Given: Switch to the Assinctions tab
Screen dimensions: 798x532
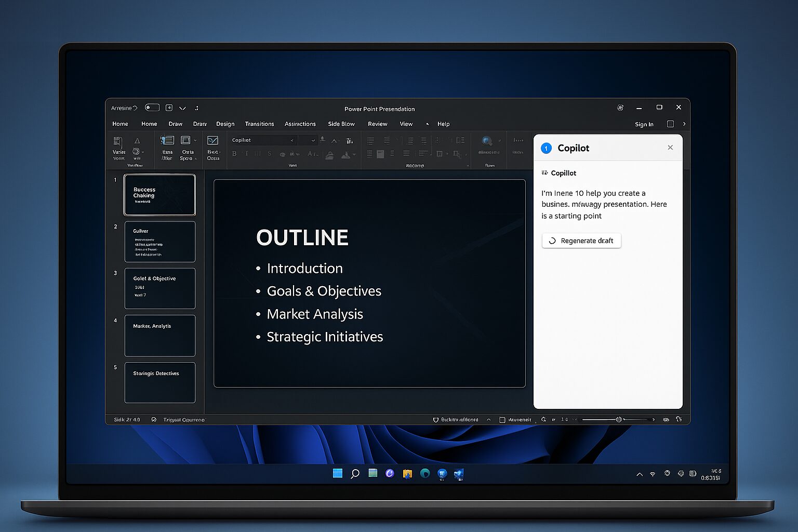Looking at the screenshot, I should 300,124.
